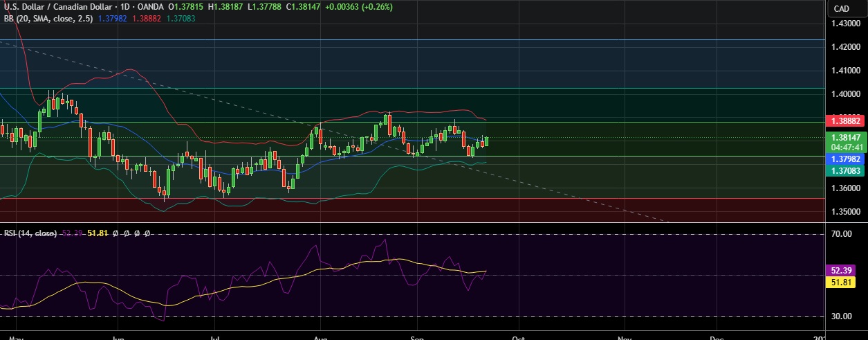The width and height of the screenshot is (868, 340).
Task: Click the 30.00 level on RSI scale
Action: tap(840, 316)
